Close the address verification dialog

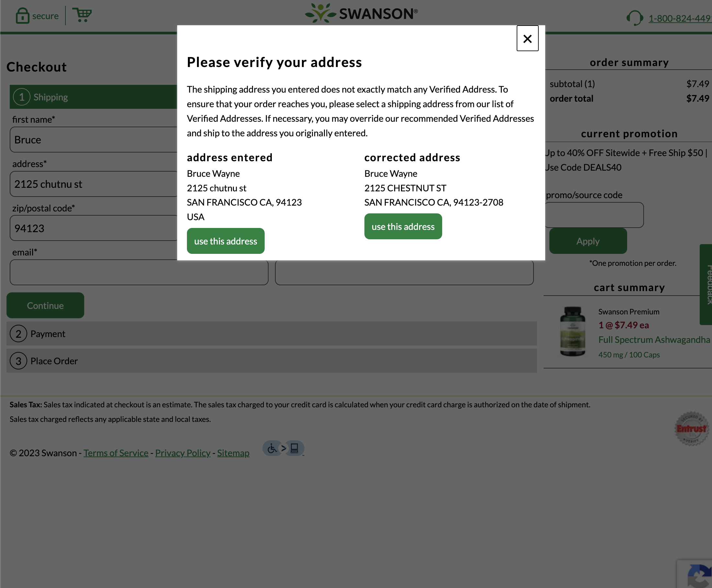click(527, 39)
